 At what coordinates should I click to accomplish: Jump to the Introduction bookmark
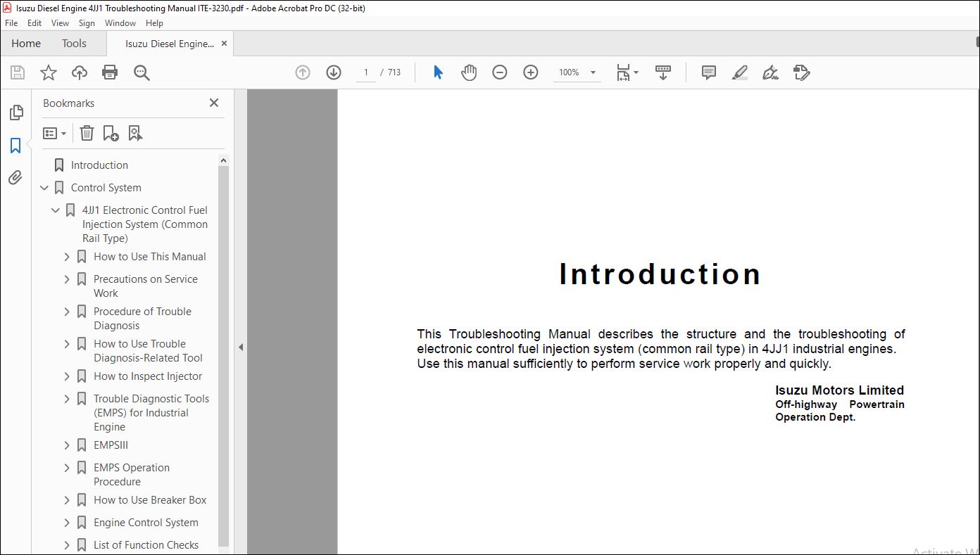pos(99,165)
